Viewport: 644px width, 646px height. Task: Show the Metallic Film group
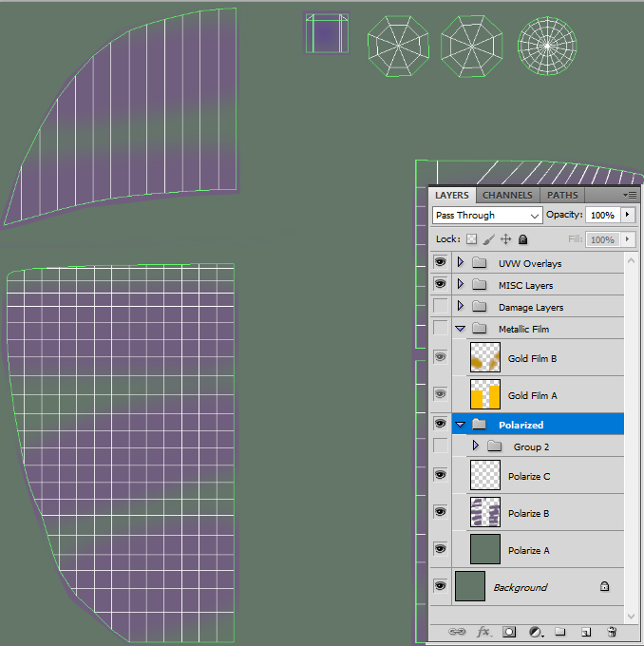[440, 328]
